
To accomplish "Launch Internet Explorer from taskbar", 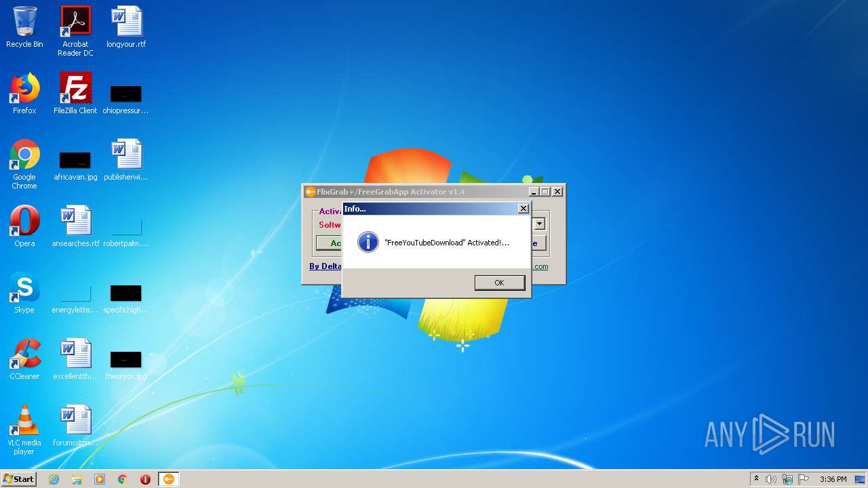I will coord(54,479).
